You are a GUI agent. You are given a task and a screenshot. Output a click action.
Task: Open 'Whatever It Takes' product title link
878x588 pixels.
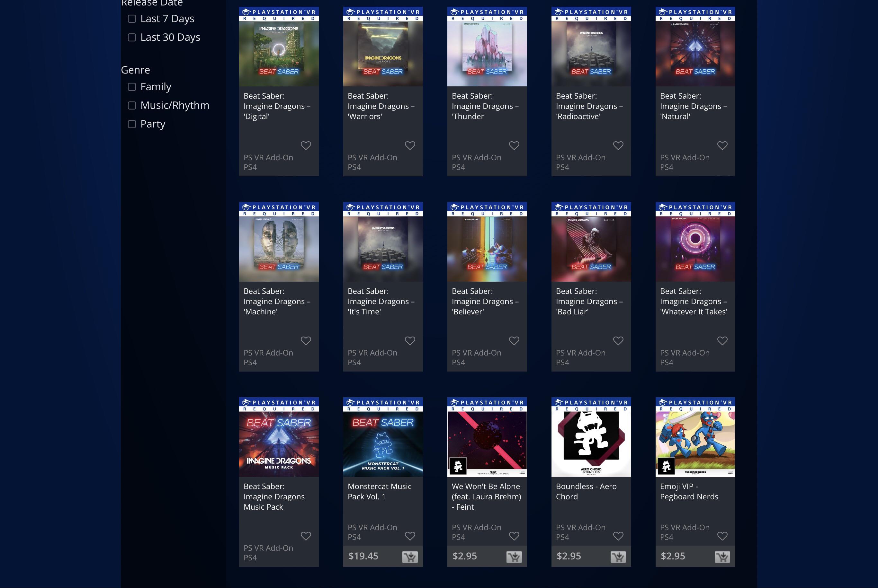[x=694, y=302]
